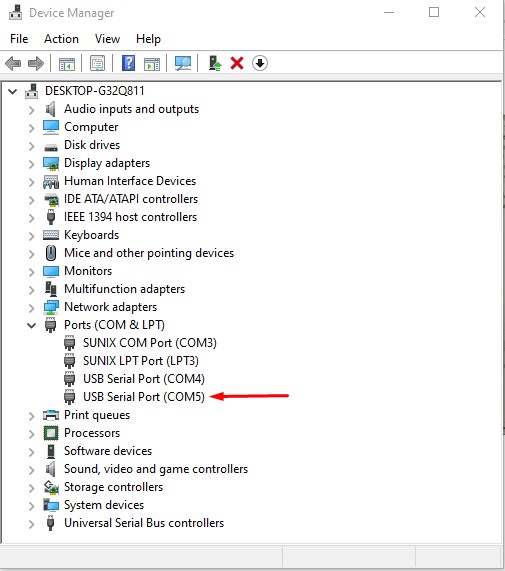Show/Hide console tree toolbar icon
This screenshot has height=571, width=505.
point(67,63)
